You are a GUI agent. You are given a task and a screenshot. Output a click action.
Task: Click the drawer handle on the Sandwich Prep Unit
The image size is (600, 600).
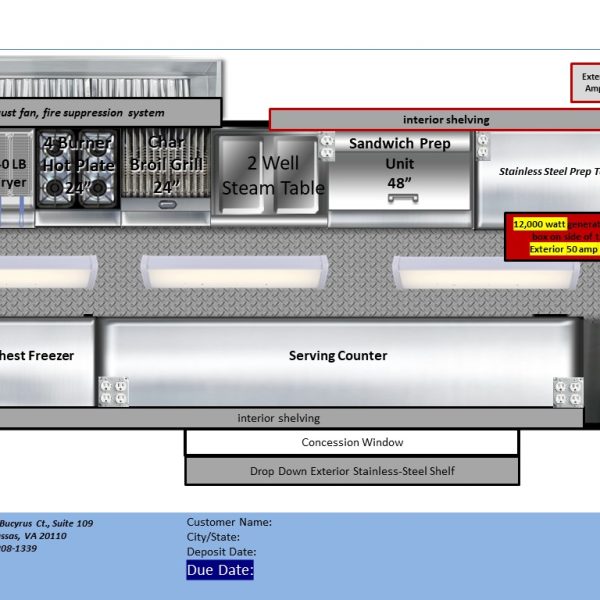403,198
